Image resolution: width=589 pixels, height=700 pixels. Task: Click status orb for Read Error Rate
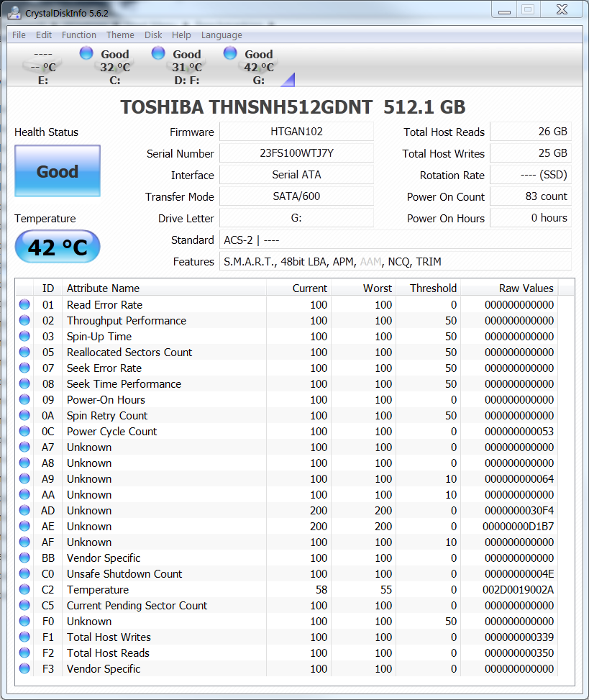(x=24, y=305)
